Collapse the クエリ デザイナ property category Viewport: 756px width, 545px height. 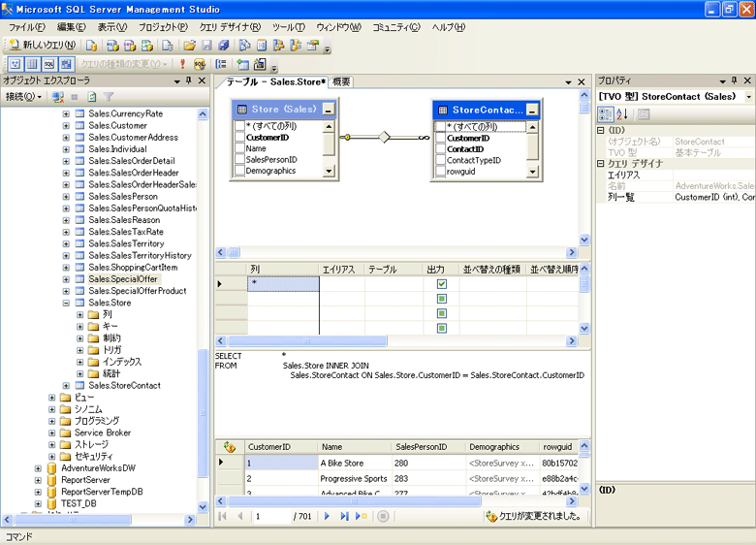coord(601,164)
